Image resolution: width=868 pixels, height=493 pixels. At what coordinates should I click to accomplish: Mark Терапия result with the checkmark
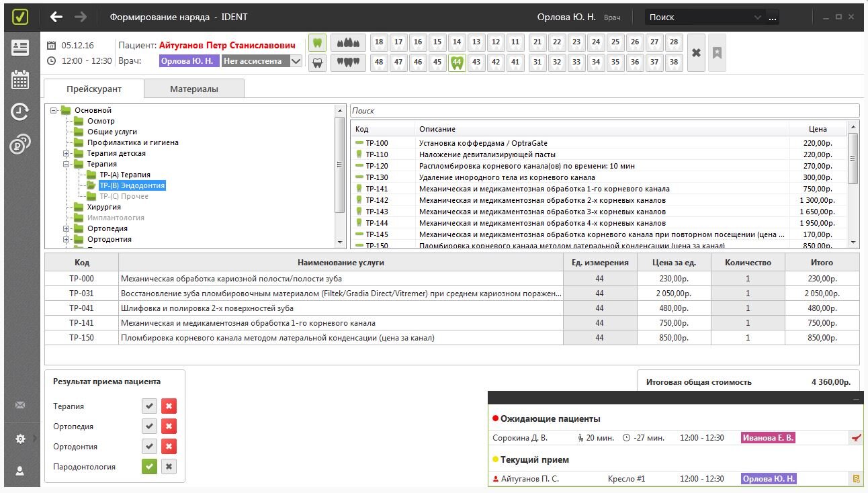tap(149, 406)
